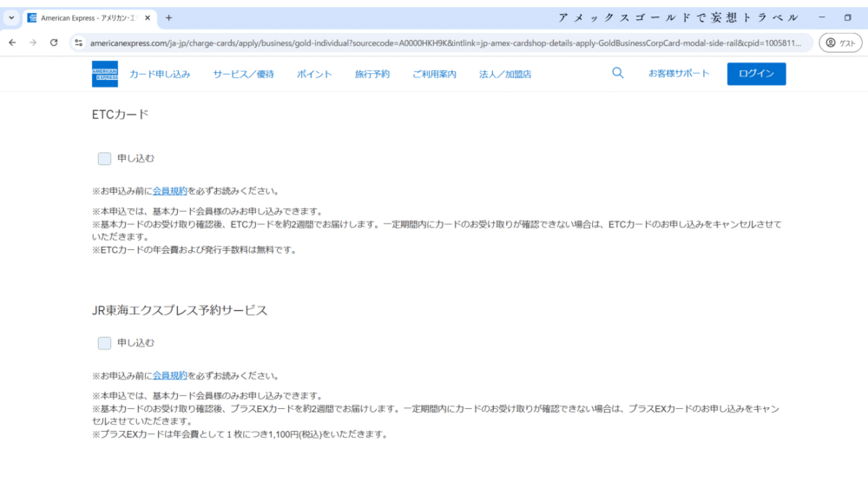Check 申し込む for ETCカード
868x489 pixels.
104,158
